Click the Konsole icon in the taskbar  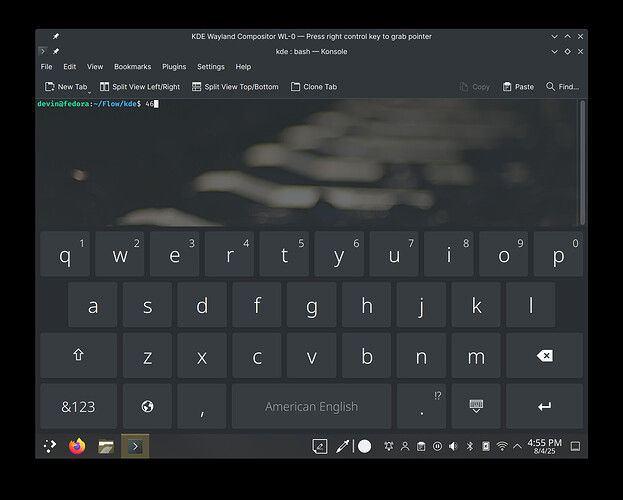[x=135, y=446]
